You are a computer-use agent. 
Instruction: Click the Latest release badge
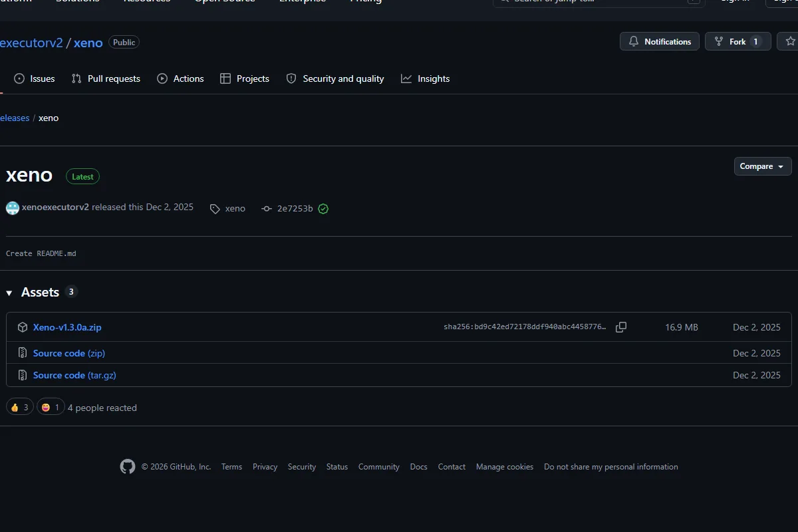click(83, 176)
